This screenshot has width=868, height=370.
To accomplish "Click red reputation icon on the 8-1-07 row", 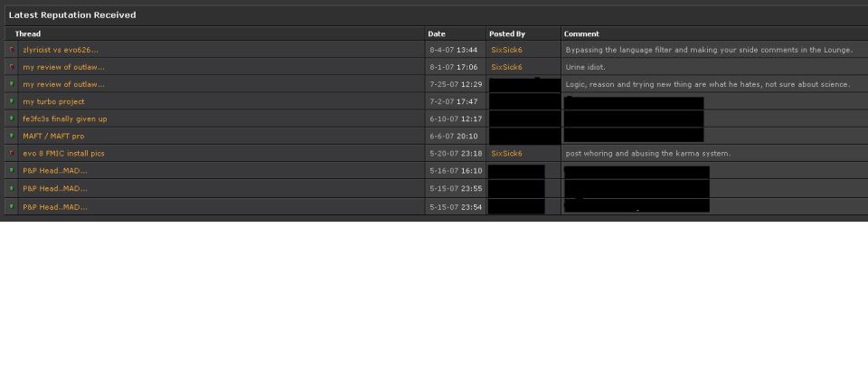I will click(12, 66).
